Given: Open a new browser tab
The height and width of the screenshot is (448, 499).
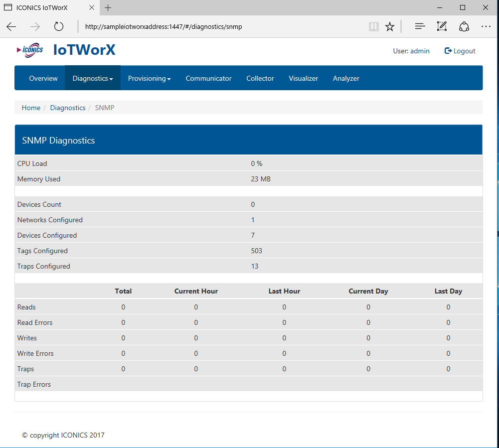Looking at the screenshot, I should click(x=108, y=7).
